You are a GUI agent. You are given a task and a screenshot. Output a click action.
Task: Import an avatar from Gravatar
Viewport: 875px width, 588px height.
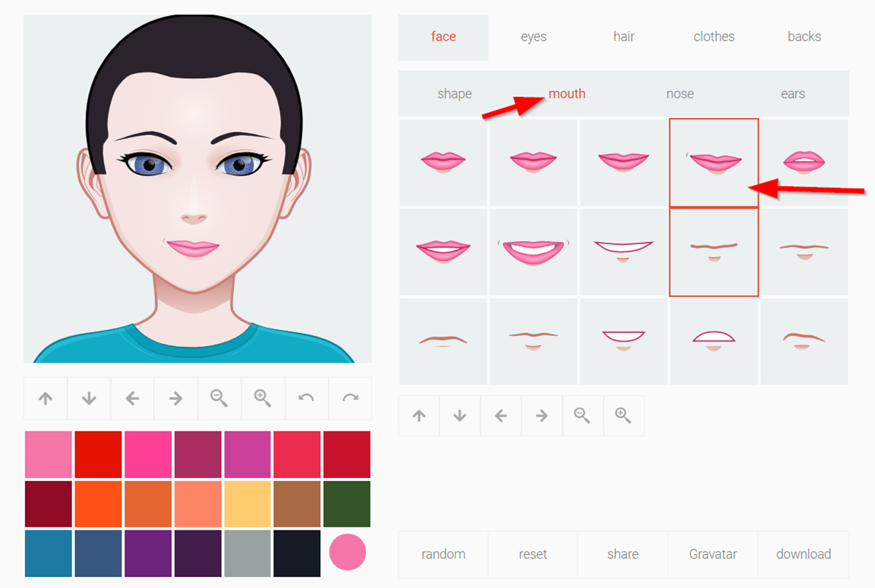[712, 554]
